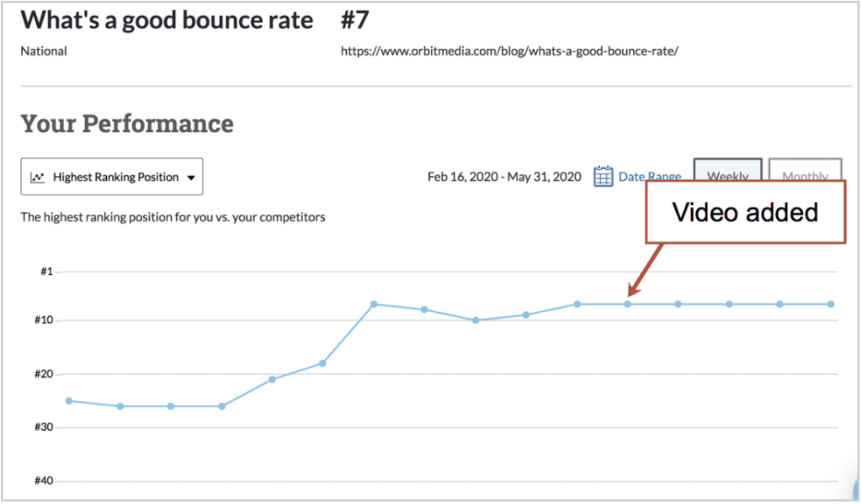Click the #40 axis label
Viewport: 862px width, 504px height.
click(44, 481)
